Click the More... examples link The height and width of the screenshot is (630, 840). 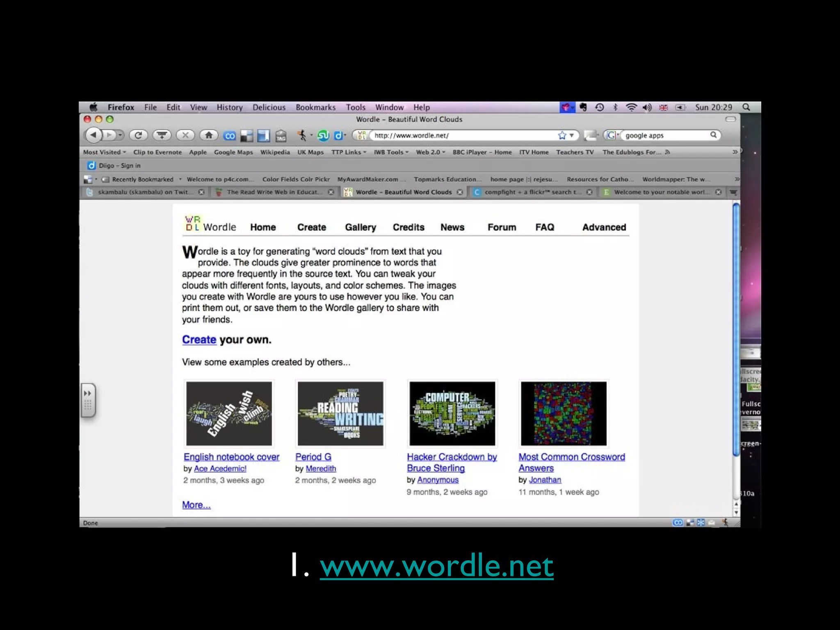coord(196,505)
